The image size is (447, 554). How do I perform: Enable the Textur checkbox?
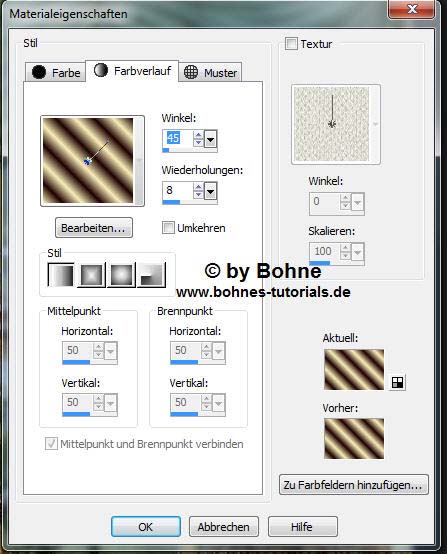(x=291, y=44)
